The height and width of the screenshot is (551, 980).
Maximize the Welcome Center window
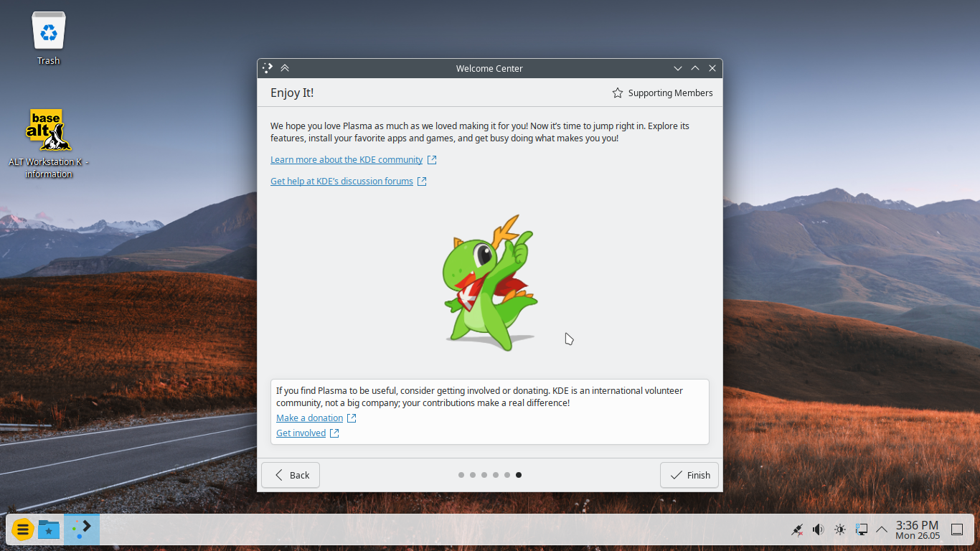pos(695,68)
